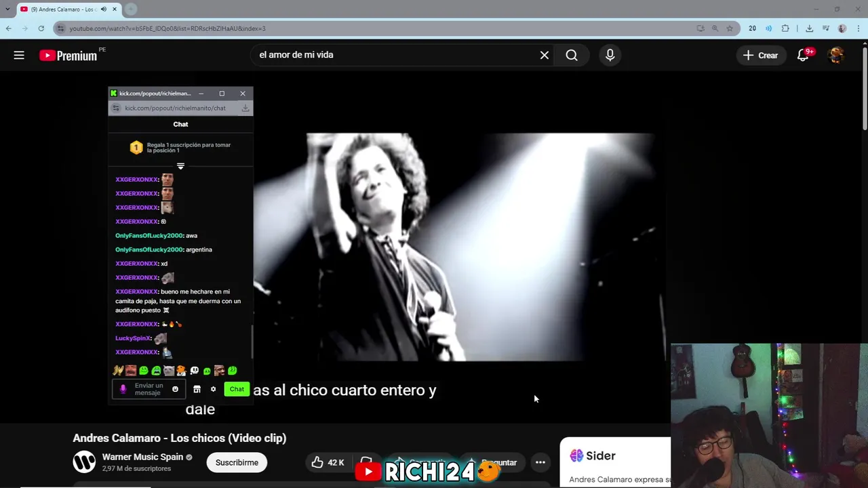The image size is (868, 488).
Task: Insert first quick emote in Kick chat
Action: click(118, 371)
